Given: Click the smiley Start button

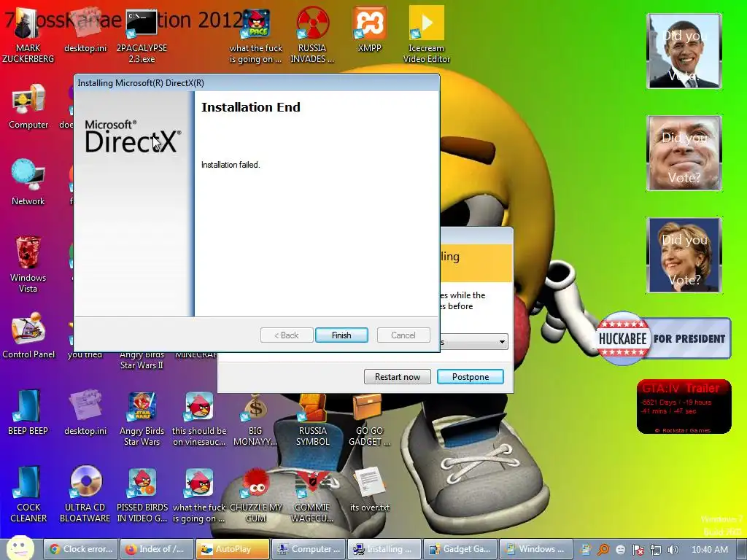Looking at the screenshot, I should [x=20, y=548].
